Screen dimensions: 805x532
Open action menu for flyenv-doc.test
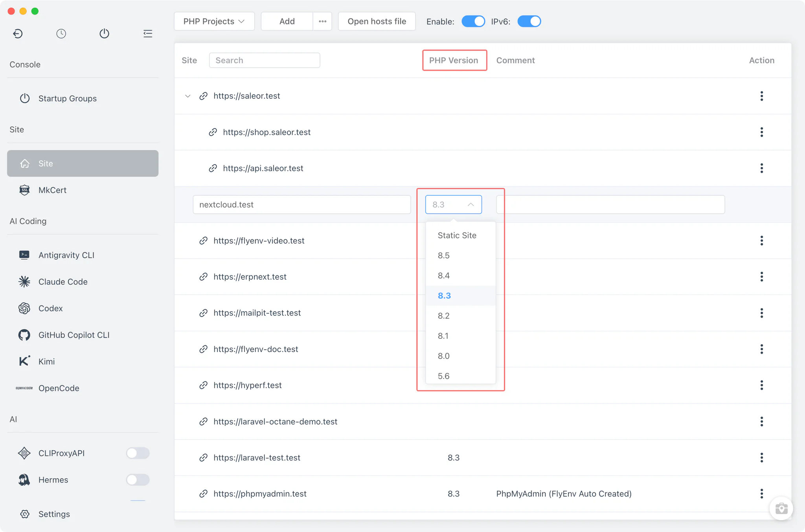761,349
